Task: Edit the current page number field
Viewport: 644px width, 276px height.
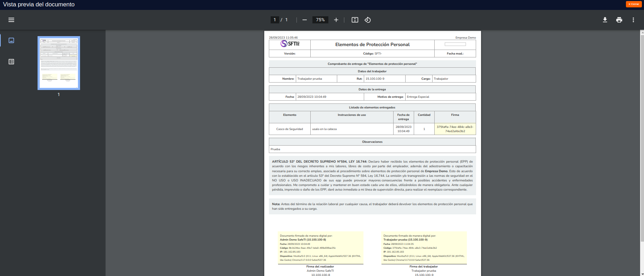Action: point(275,20)
